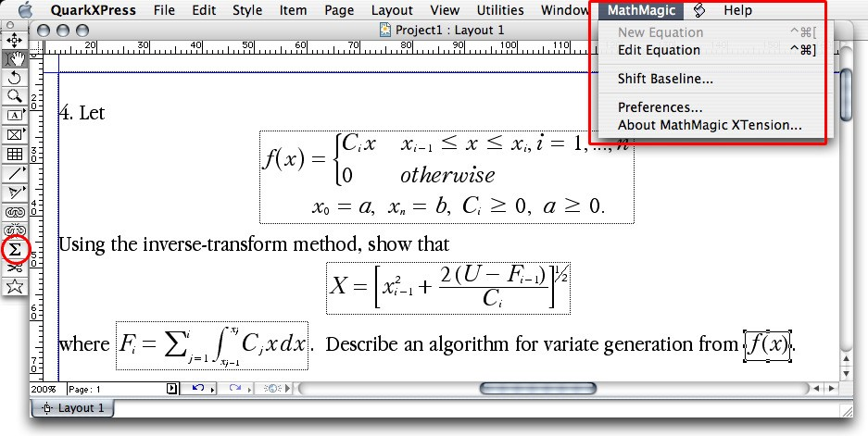Image resolution: width=868 pixels, height=436 pixels.
Task: Select the Rotation tool
Action: coord(14,78)
